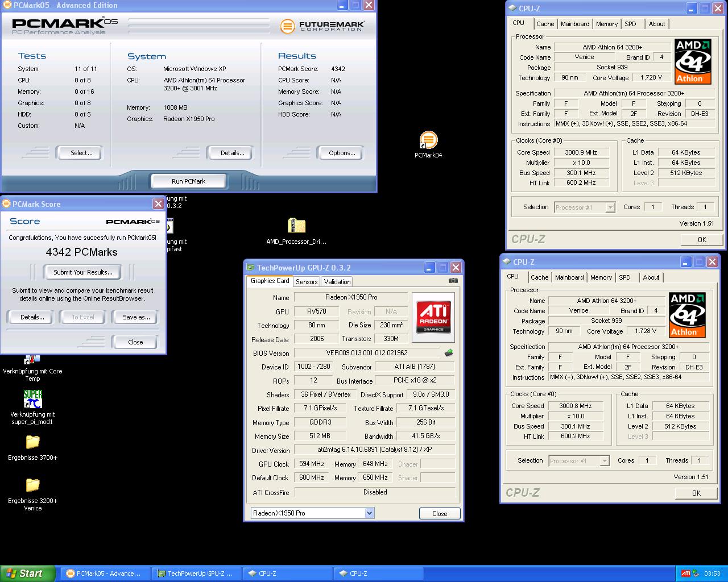The image size is (728, 582).
Task: Click the ATI Radeon logo in GPU-Z
Action: (433, 317)
